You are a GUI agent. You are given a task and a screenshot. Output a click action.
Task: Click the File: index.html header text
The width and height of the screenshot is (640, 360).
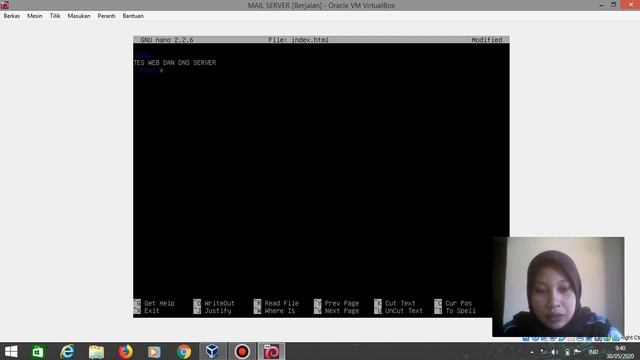pos(298,40)
